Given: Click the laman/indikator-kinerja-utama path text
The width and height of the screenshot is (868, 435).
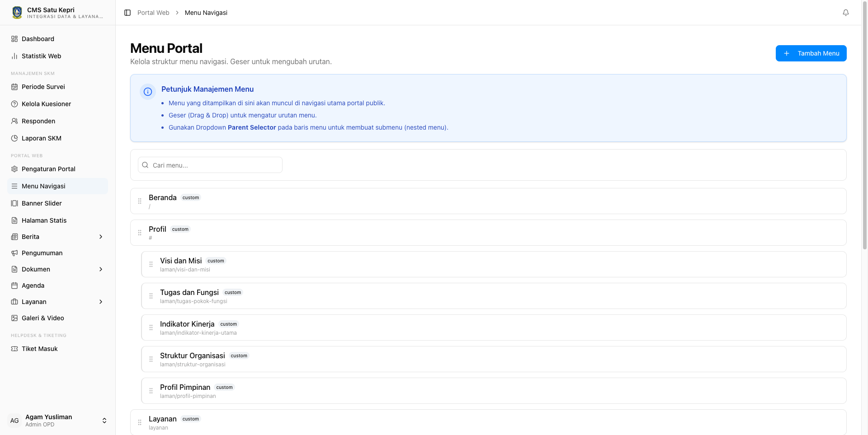Looking at the screenshot, I should coord(198,333).
